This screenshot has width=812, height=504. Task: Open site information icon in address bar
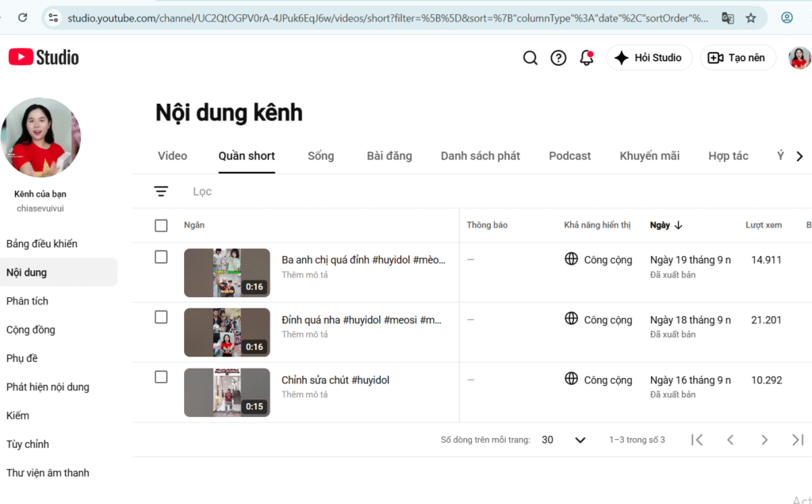(53, 18)
